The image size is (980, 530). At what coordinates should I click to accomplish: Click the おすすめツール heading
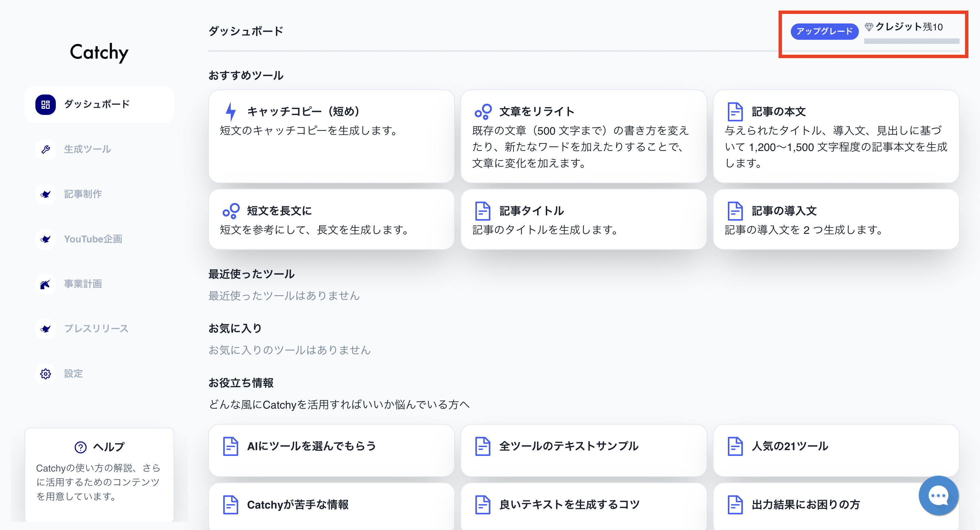pos(246,75)
